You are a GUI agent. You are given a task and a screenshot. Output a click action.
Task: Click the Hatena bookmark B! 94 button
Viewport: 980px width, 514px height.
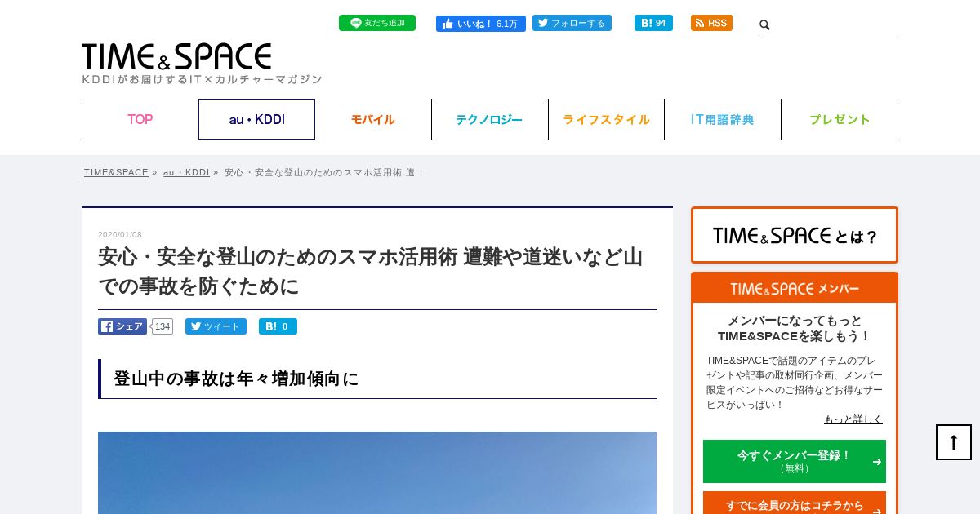(x=653, y=23)
